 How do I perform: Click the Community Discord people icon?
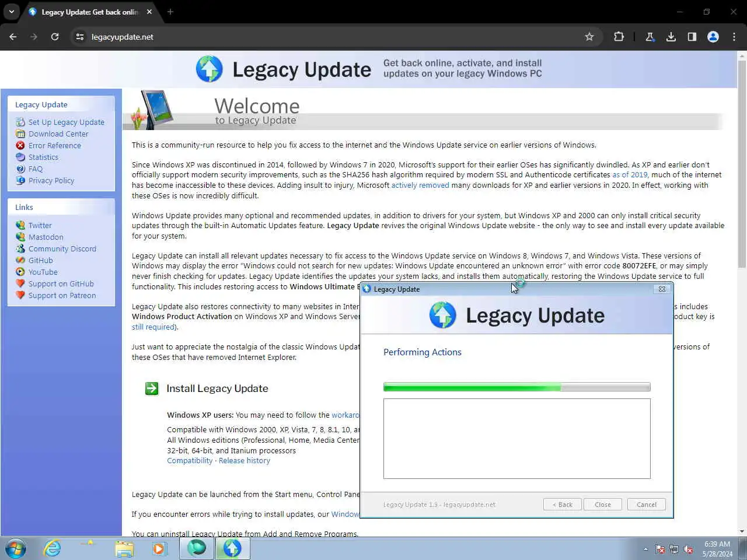click(x=20, y=249)
